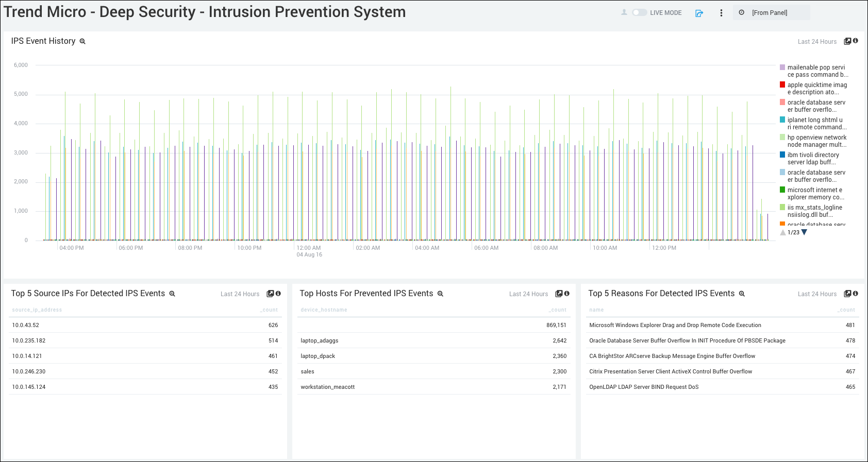Image resolution: width=868 pixels, height=462 pixels.
Task: Open IPS Event History panel in new window
Action: [847, 41]
